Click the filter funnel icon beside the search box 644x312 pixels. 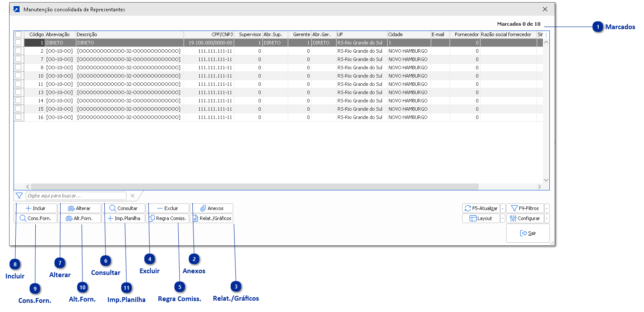click(x=19, y=196)
